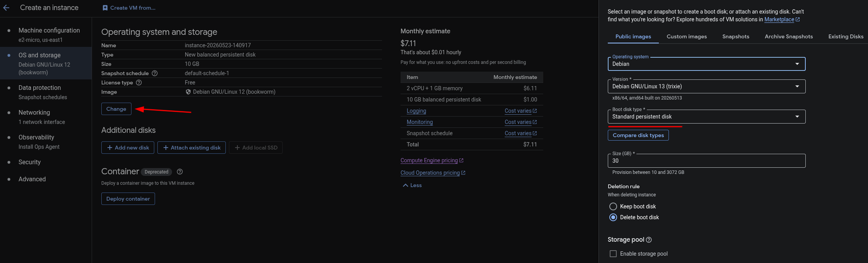Open License type help icon
The image size is (868, 263).
[139, 82]
